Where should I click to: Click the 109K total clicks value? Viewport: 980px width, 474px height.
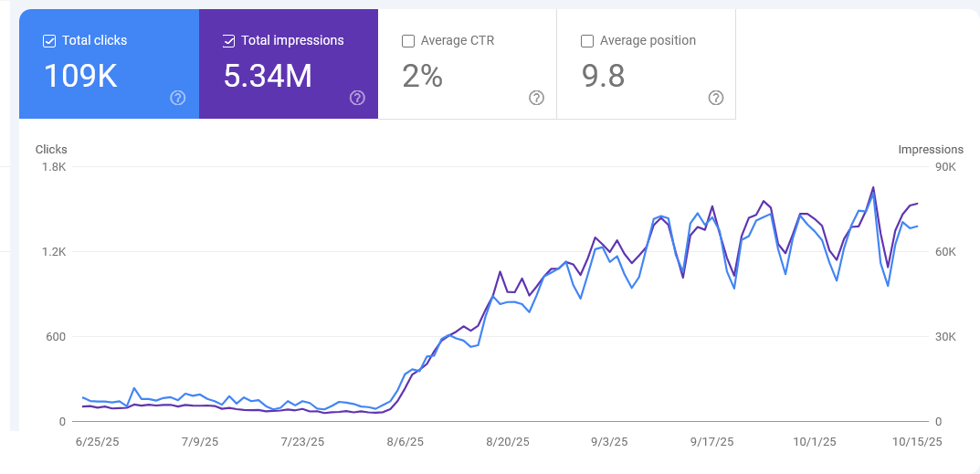pyautogui.click(x=80, y=77)
